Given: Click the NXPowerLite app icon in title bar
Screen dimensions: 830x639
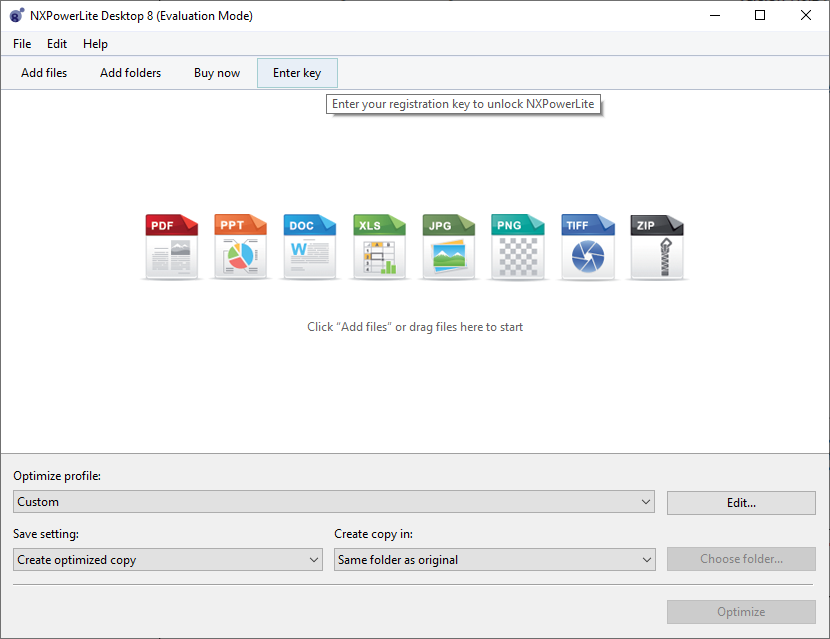Looking at the screenshot, I should (x=17, y=15).
